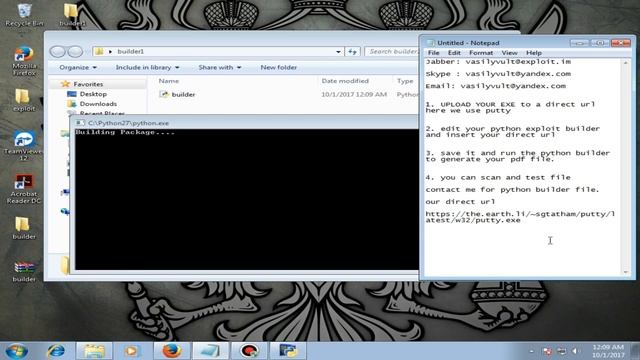Select Downloads in Favorites list
The image size is (640, 360).
point(98,104)
